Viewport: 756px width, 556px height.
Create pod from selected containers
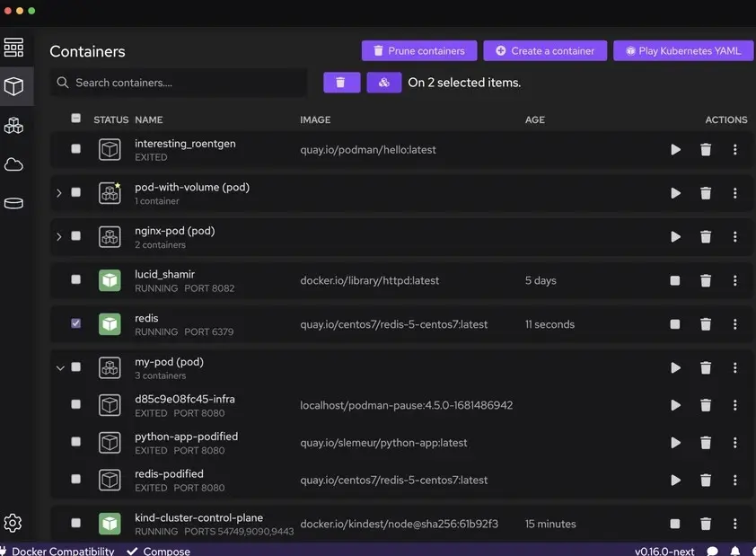pos(383,83)
